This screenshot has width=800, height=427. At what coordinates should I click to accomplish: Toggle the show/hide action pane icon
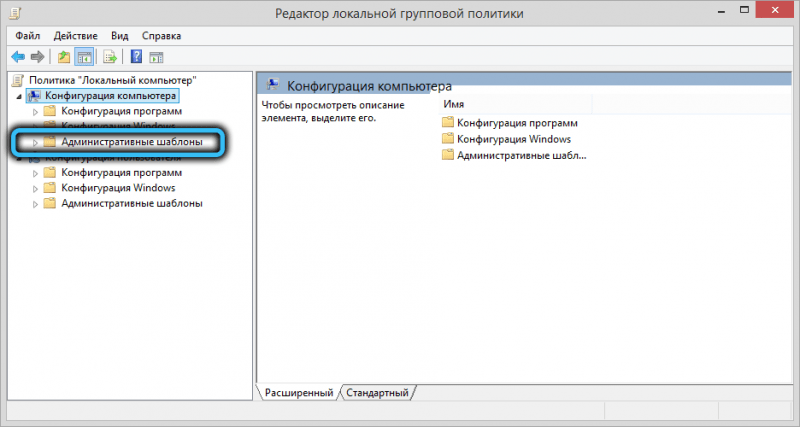click(156, 57)
